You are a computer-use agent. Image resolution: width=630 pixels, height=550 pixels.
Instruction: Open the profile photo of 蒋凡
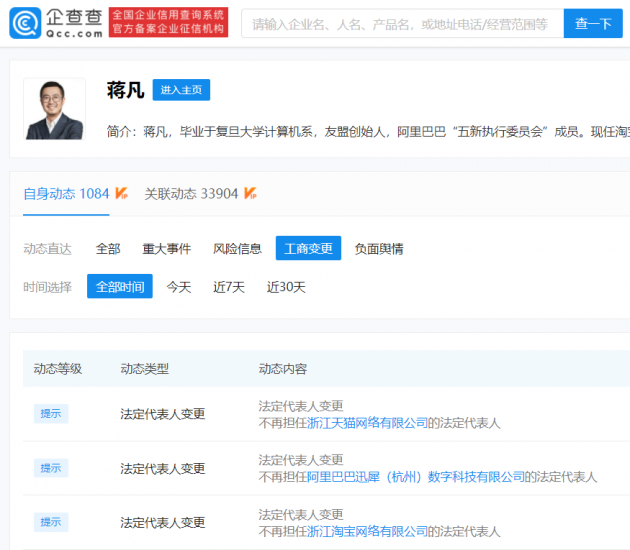point(56,109)
